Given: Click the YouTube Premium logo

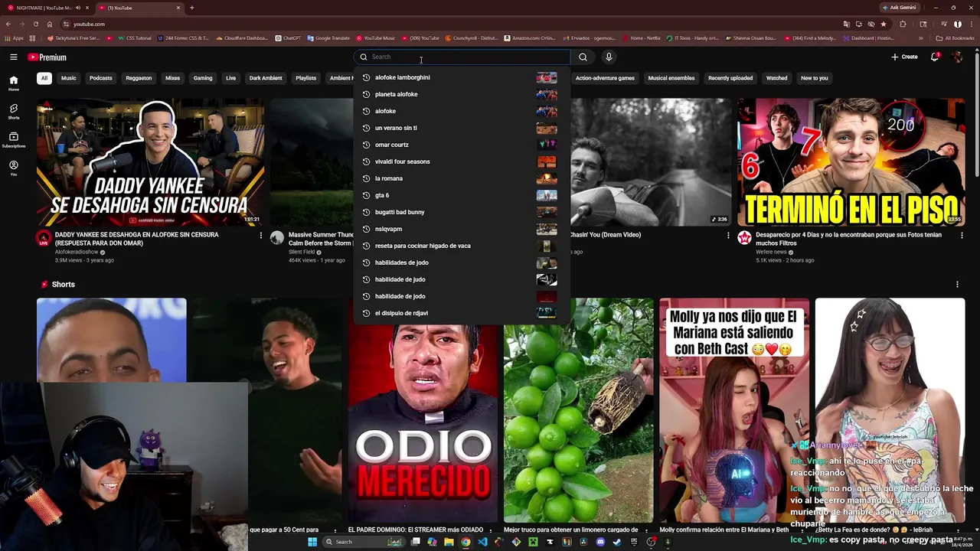Looking at the screenshot, I should click(x=47, y=57).
